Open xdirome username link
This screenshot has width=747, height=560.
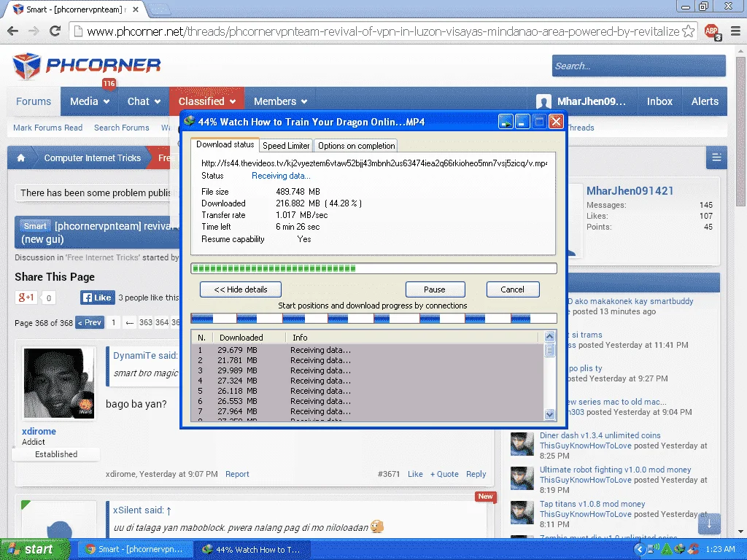point(39,431)
